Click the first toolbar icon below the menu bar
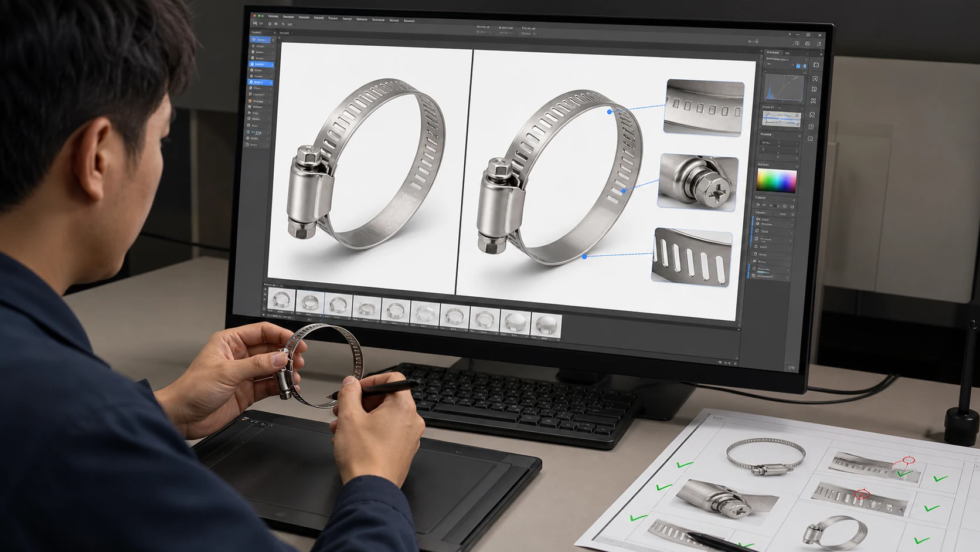Image resolution: width=980 pixels, height=552 pixels. point(255,23)
